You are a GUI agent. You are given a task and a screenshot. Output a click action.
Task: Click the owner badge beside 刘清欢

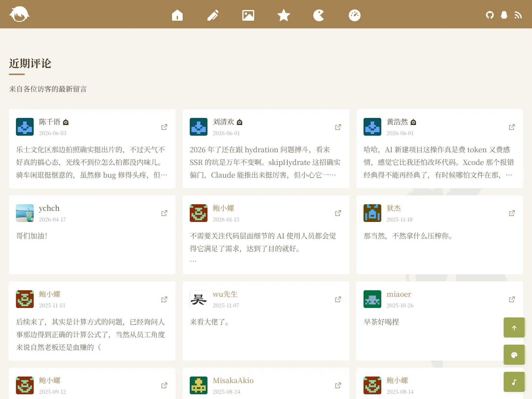240,122
